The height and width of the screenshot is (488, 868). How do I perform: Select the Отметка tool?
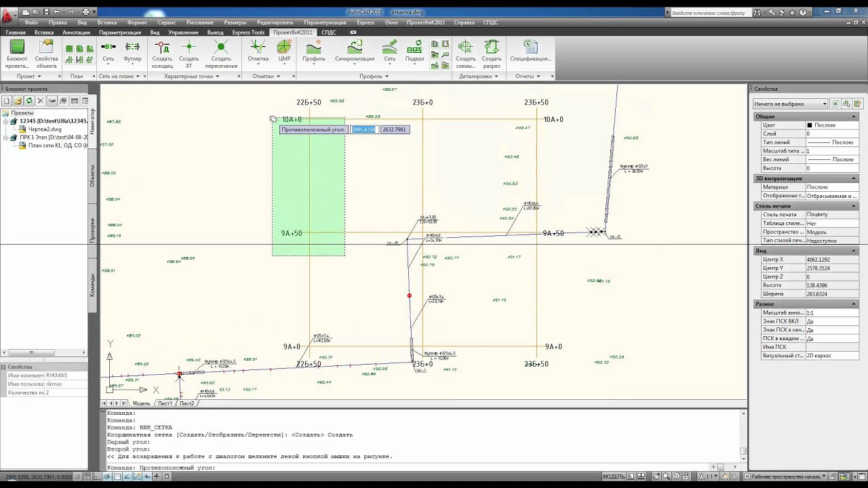point(258,52)
